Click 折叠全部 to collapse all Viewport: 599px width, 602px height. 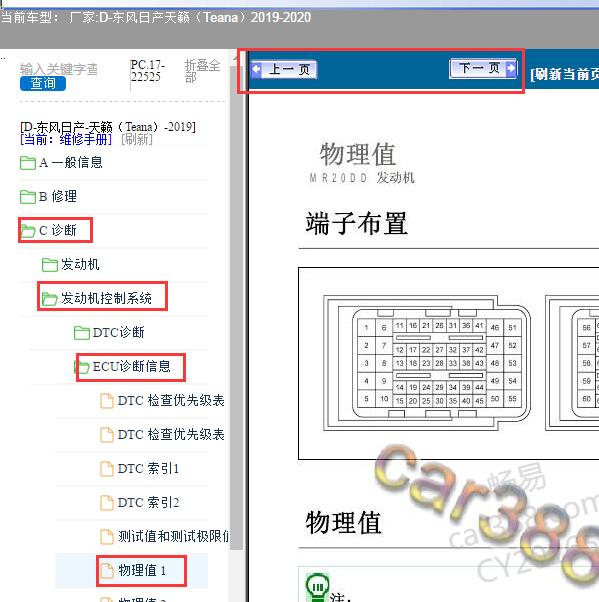pos(202,71)
